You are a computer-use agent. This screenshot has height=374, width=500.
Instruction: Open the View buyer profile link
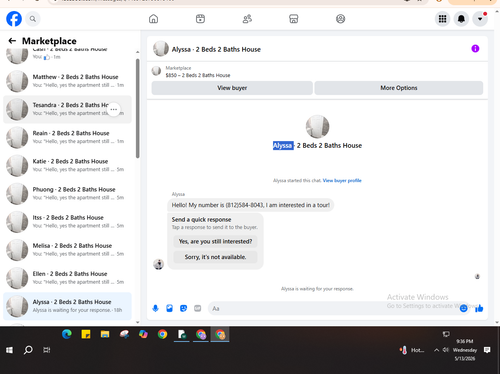(x=342, y=180)
